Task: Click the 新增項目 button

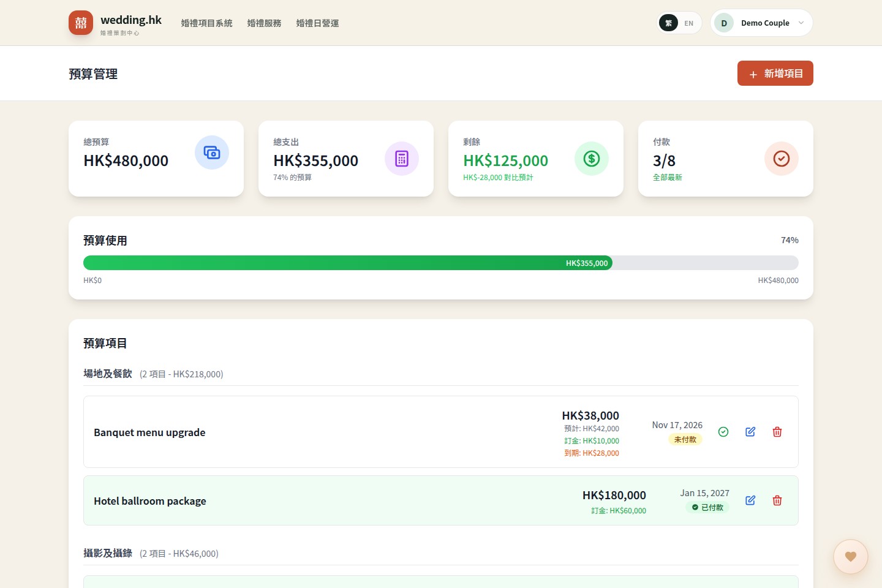Action: (775, 73)
